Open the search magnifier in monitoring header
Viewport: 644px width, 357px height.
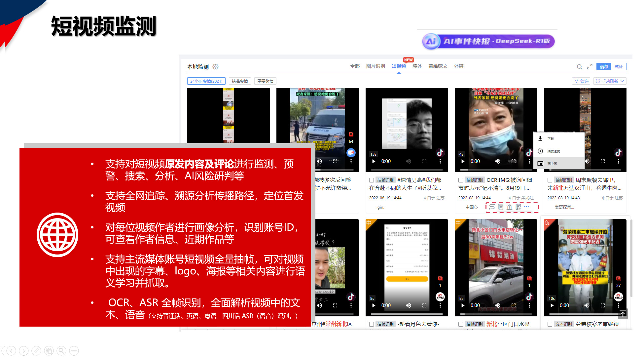tap(579, 67)
